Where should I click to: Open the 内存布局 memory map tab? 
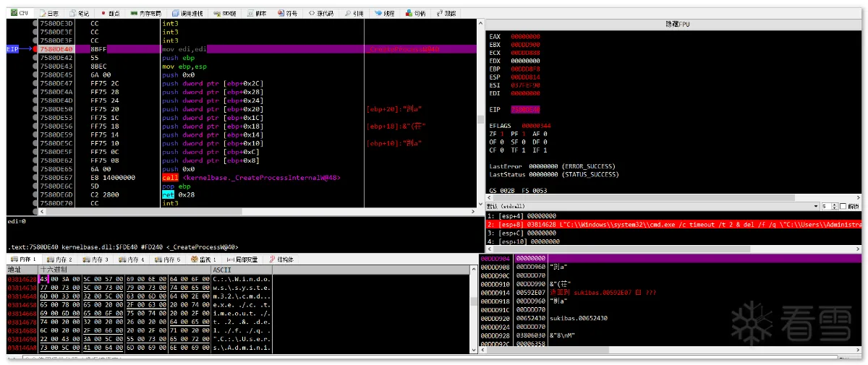pos(148,13)
